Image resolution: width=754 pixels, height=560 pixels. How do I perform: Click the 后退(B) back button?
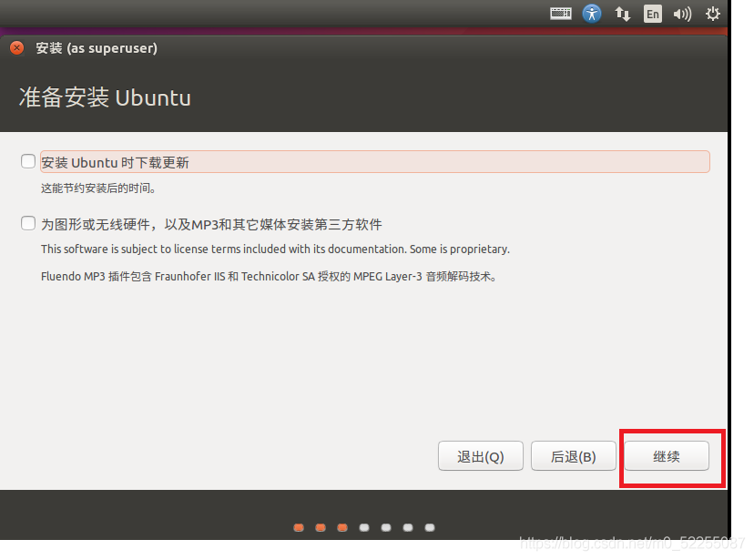click(573, 455)
